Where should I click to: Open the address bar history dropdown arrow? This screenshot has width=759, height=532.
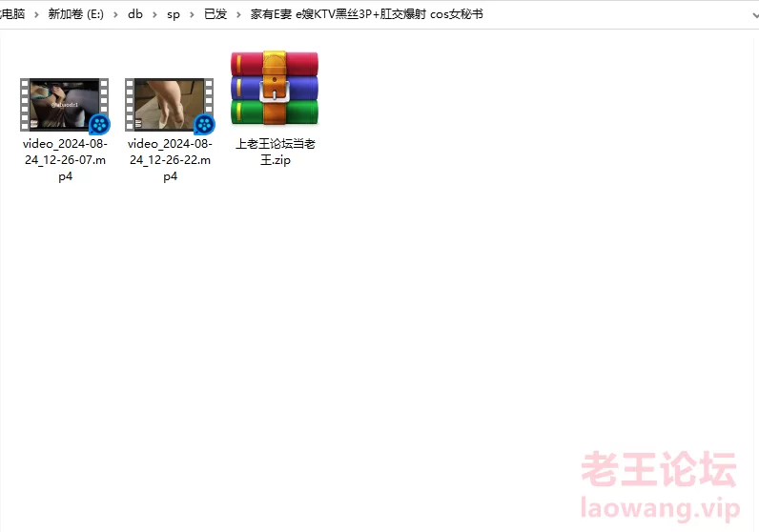point(755,15)
